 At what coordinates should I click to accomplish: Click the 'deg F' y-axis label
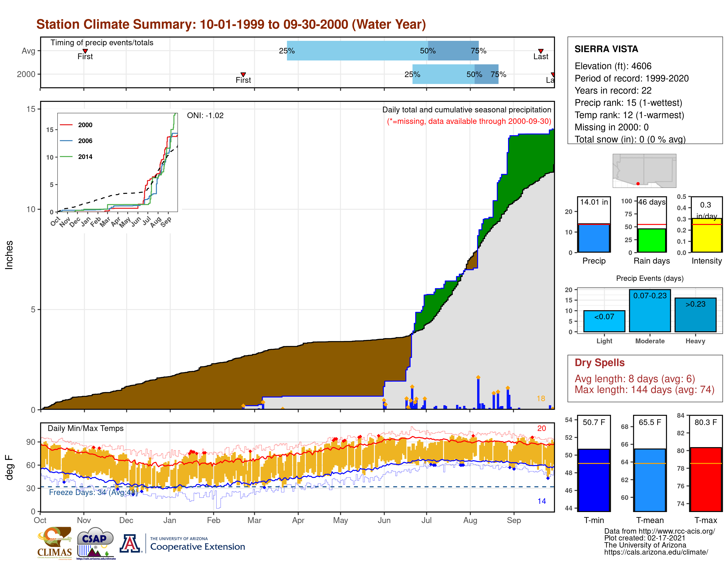click(x=9, y=467)
